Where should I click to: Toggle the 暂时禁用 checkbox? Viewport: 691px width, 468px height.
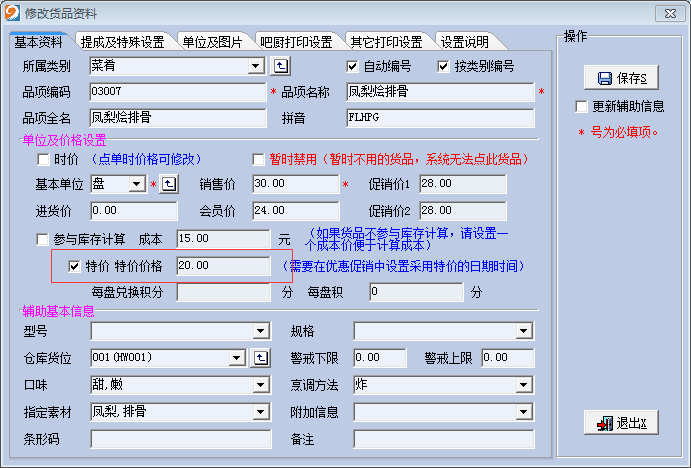click(x=258, y=159)
